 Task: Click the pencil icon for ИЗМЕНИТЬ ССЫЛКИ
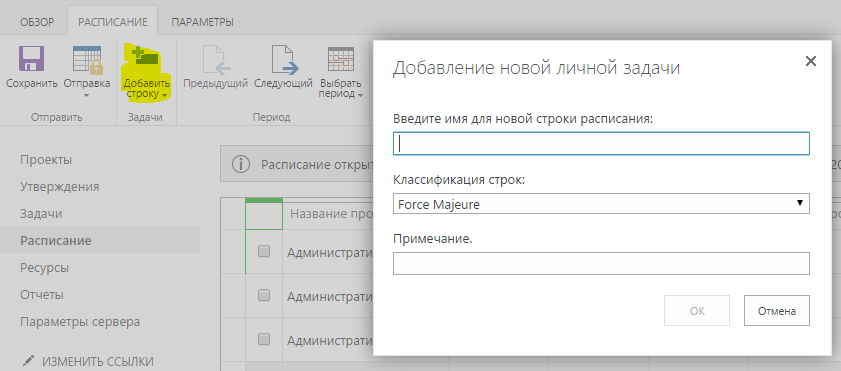tap(28, 361)
